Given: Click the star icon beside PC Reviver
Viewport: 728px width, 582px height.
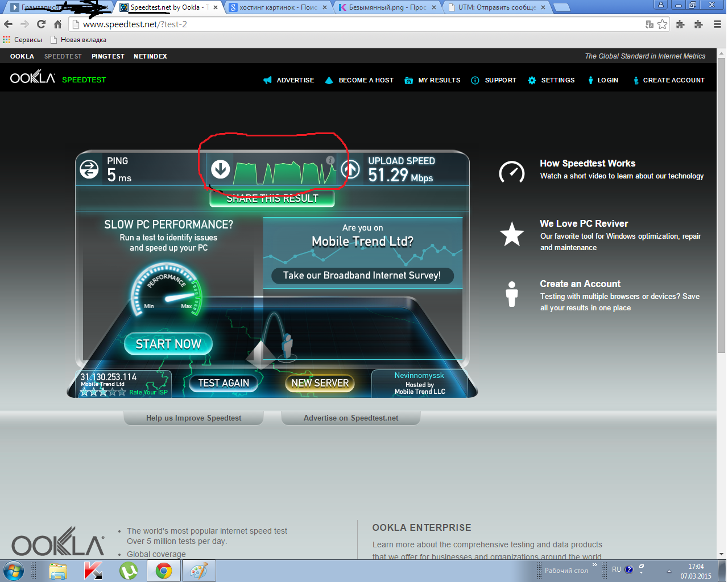Looking at the screenshot, I should pyautogui.click(x=512, y=234).
